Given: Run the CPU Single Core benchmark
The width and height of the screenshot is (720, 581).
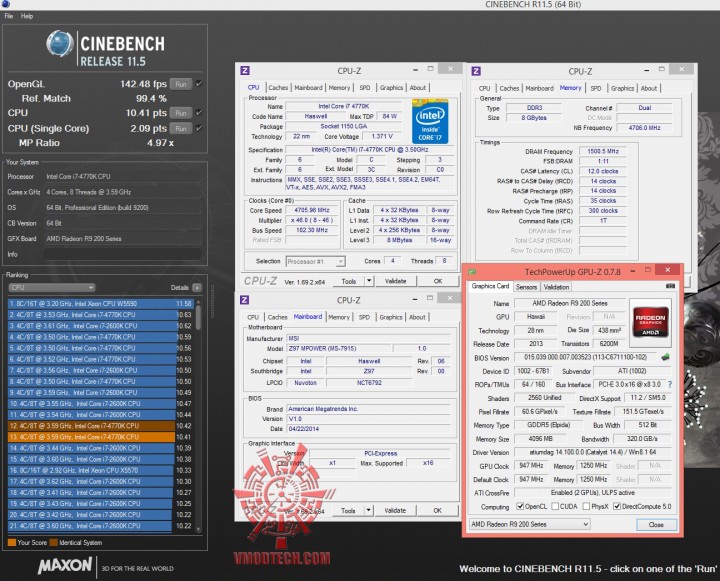Looking at the screenshot, I should pyautogui.click(x=181, y=128).
